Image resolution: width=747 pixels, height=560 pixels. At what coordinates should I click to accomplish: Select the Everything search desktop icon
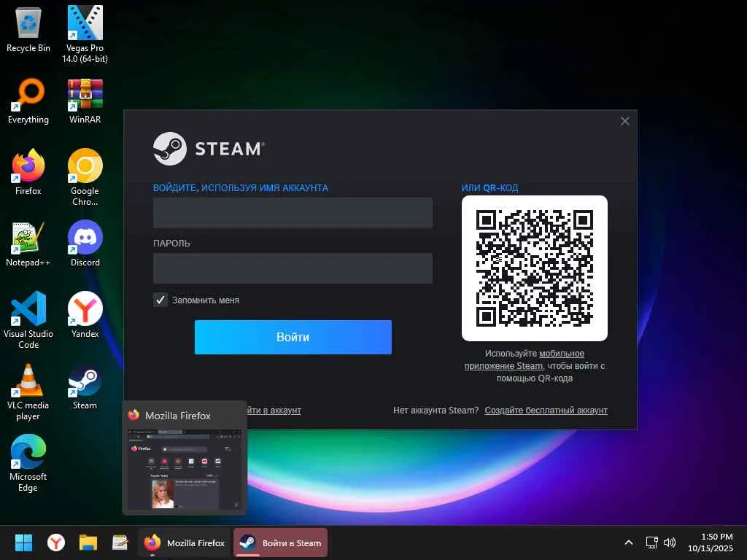point(28,101)
